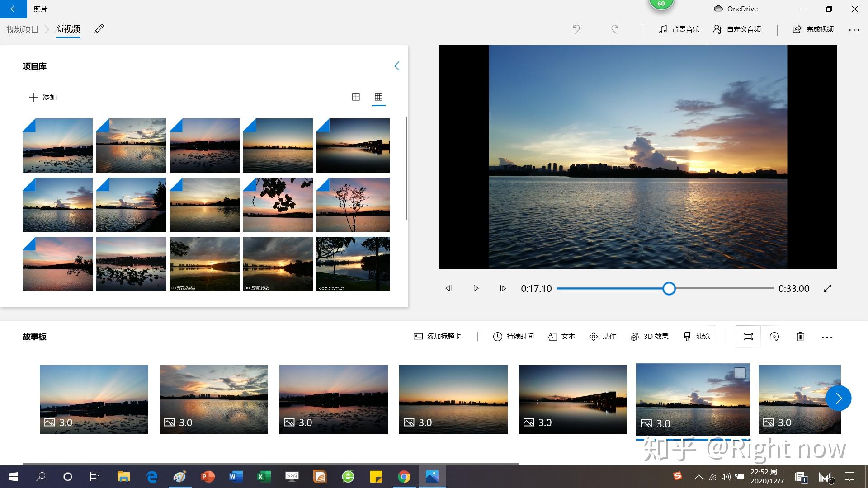This screenshot has width=868, height=488.
Task: Open 自定义音频 custom audio
Action: [737, 29]
